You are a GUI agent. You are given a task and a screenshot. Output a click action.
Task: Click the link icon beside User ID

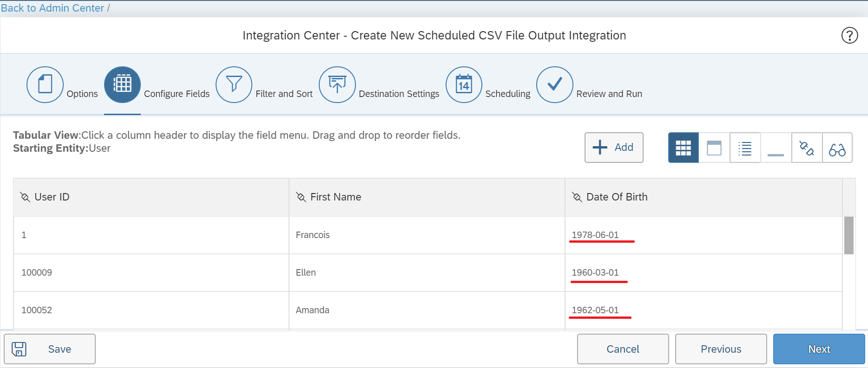(x=25, y=197)
